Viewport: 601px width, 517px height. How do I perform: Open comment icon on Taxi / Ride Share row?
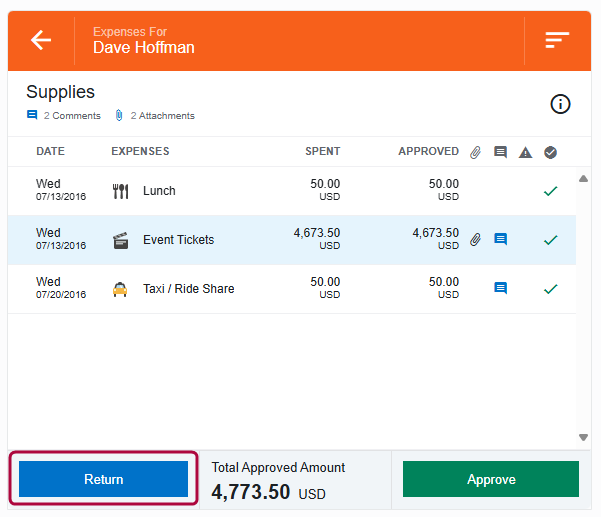pos(501,289)
